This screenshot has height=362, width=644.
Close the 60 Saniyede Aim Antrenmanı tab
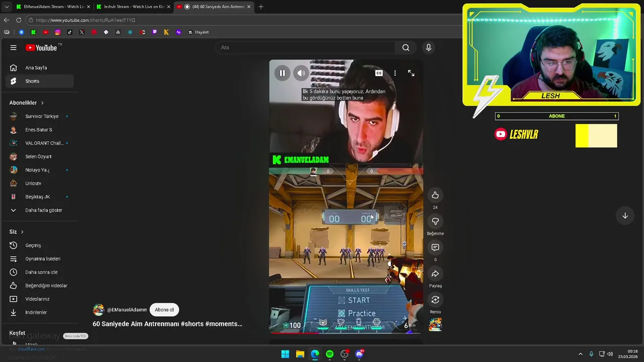pyautogui.click(x=249, y=7)
